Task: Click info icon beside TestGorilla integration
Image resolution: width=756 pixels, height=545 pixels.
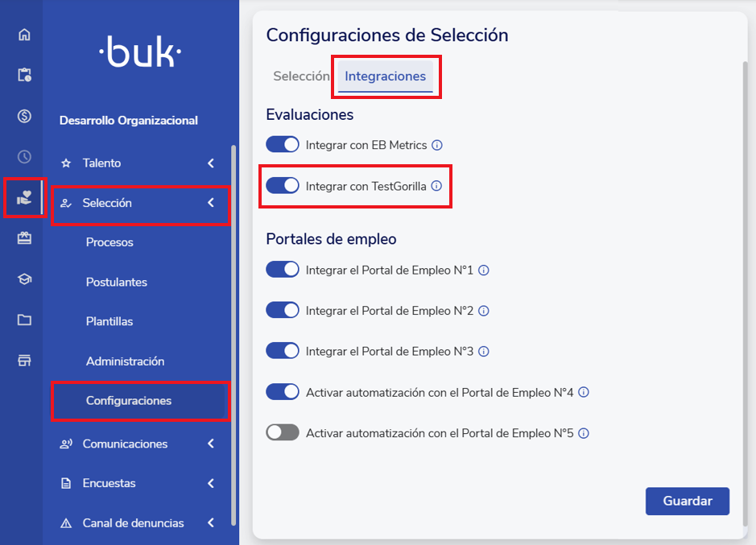Action: coord(436,186)
